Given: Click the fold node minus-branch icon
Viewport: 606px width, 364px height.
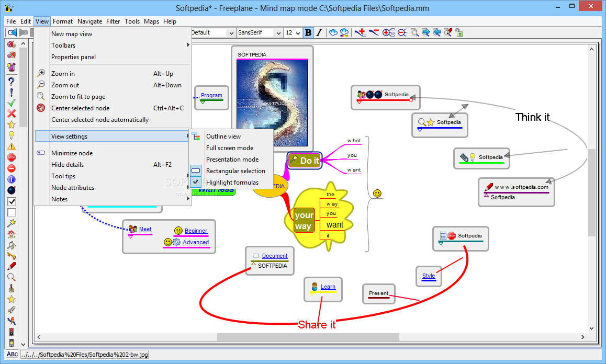Looking at the screenshot, I should [402, 32].
